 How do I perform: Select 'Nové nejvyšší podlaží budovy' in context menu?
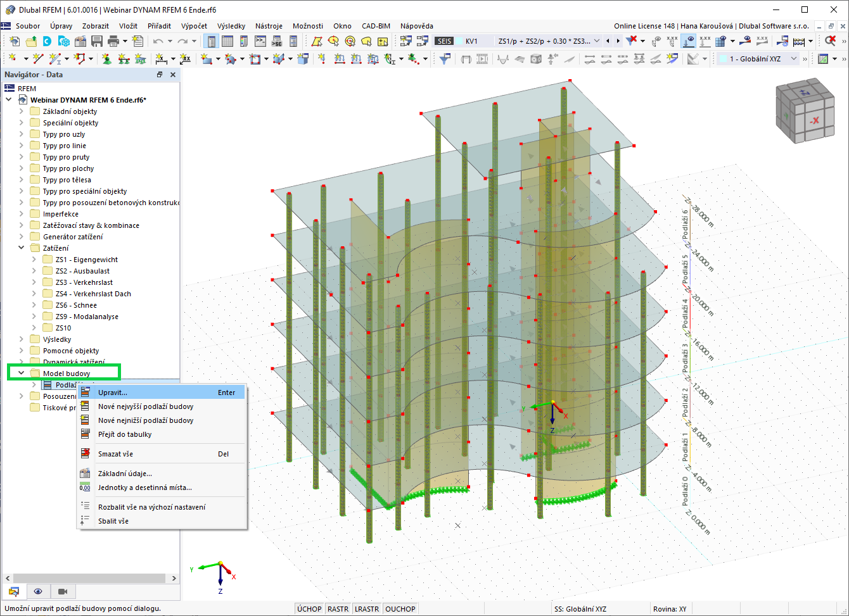point(162,406)
